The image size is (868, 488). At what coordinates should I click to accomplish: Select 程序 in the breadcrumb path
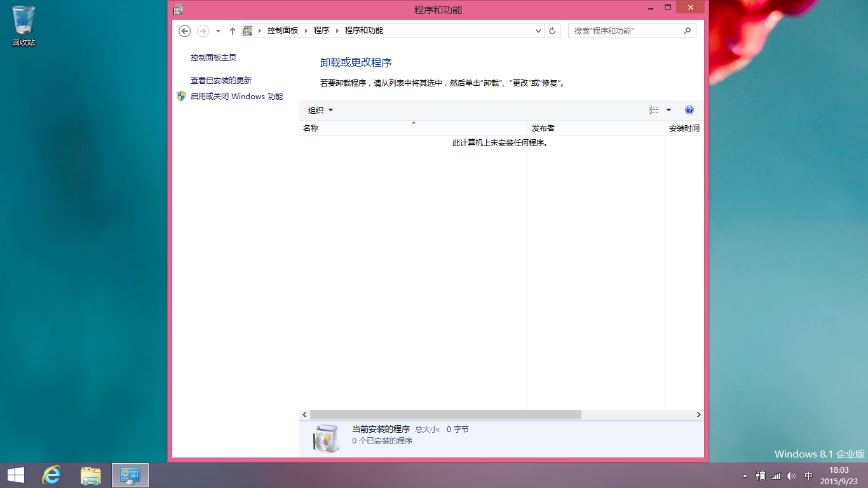[x=322, y=30]
